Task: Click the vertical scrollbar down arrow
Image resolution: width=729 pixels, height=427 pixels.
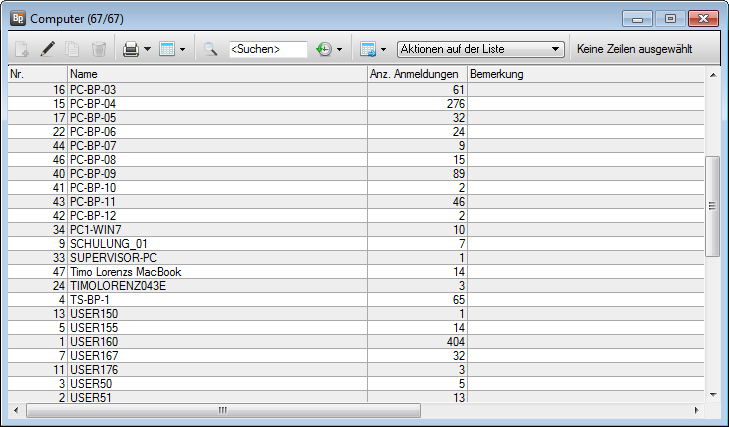Action: [712, 395]
